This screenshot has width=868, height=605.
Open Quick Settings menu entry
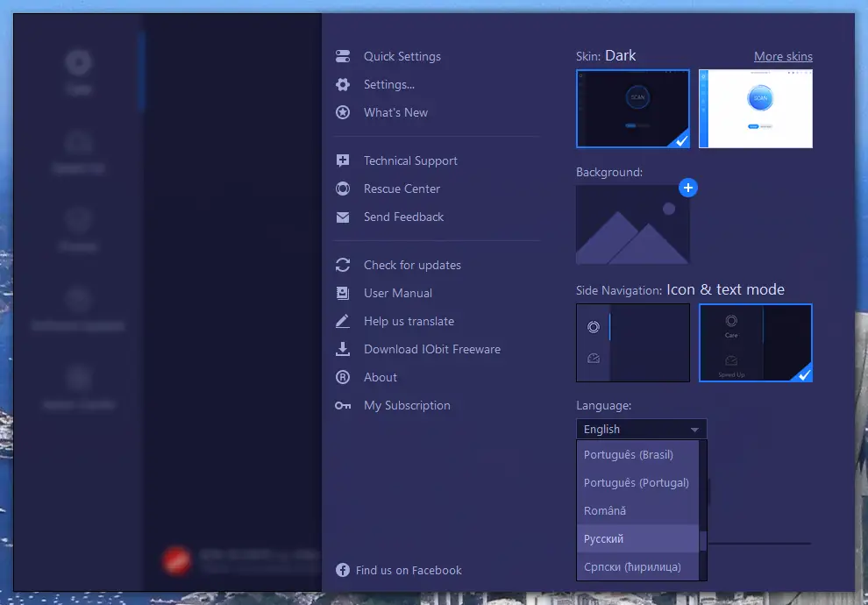tap(402, 56)
